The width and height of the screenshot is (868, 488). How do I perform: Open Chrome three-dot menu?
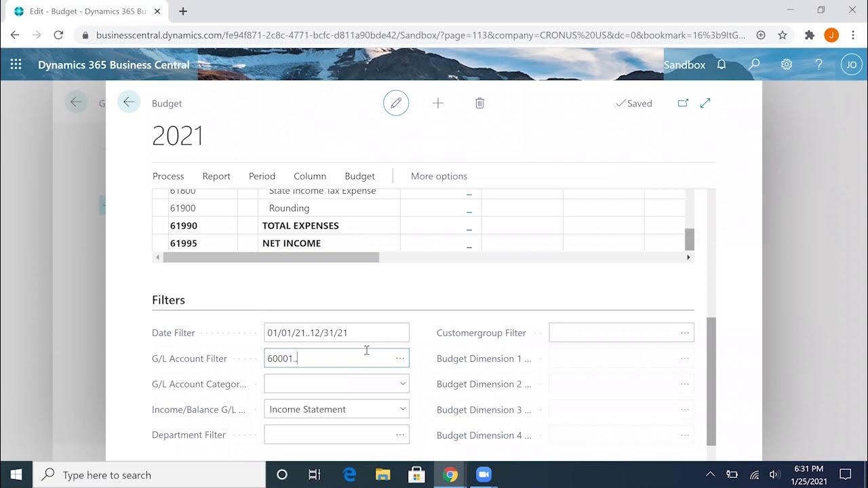[853, 35]
